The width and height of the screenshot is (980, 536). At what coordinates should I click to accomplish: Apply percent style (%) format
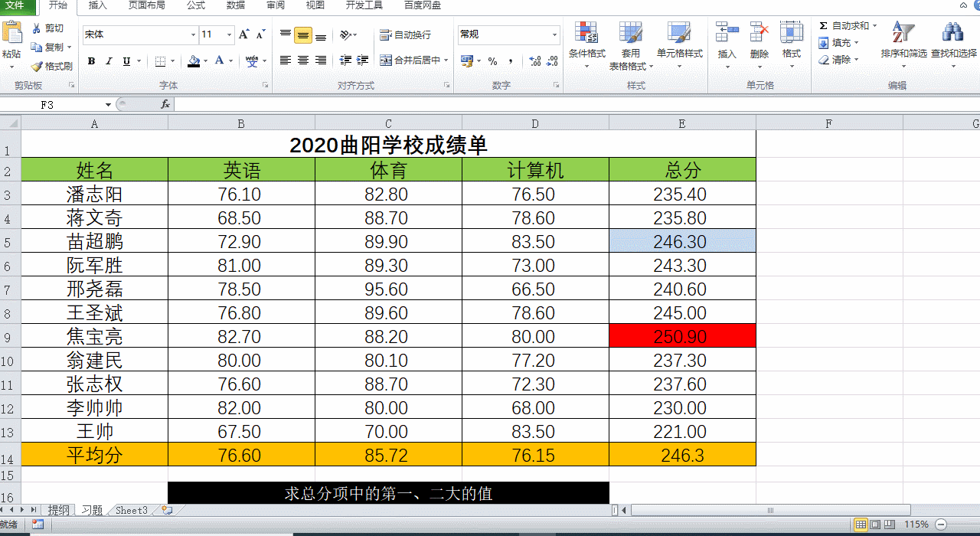pos(492,61)
